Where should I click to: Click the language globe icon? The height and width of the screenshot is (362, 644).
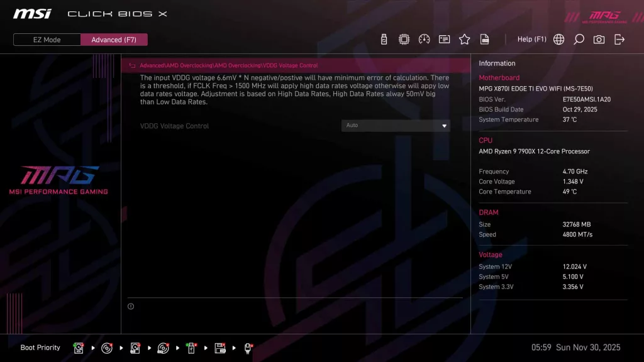click(x=558, y=39)
